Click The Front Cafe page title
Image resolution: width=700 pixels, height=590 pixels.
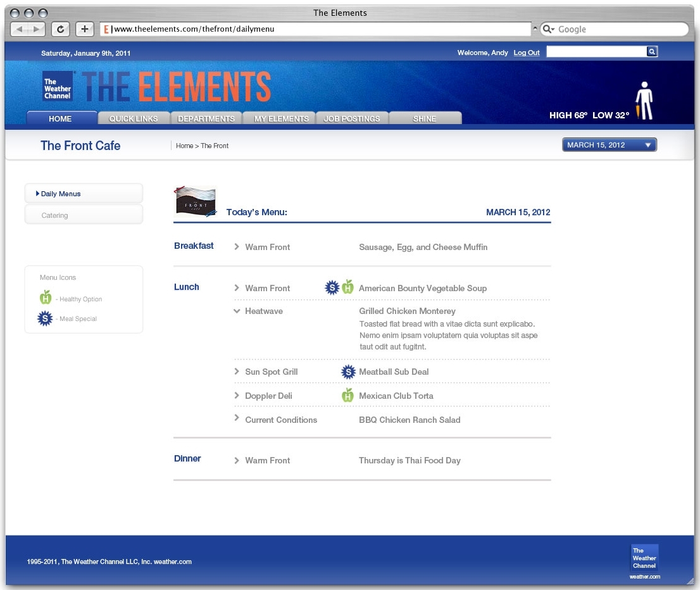tap(80, 146)
